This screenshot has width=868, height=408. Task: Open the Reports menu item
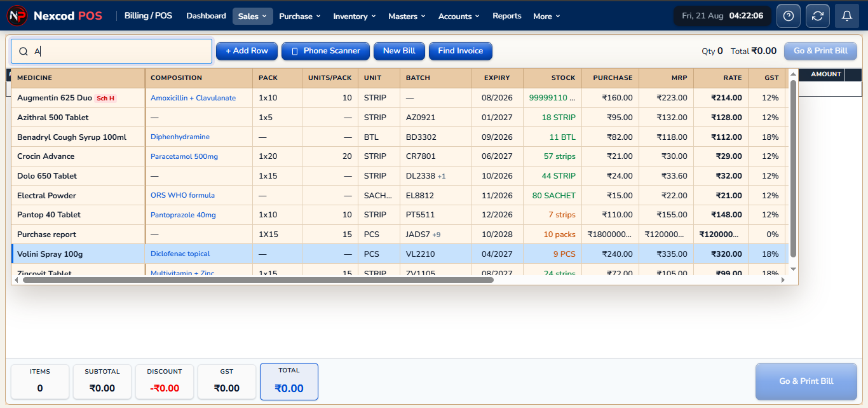click(x=506, y=16)
